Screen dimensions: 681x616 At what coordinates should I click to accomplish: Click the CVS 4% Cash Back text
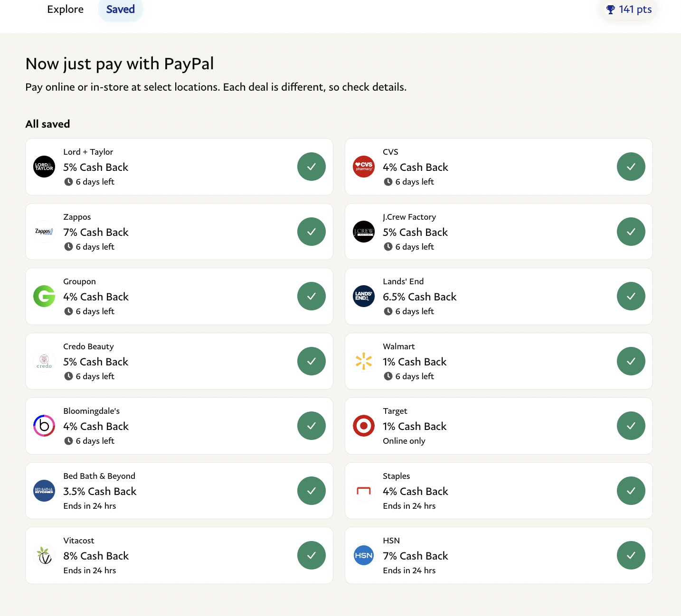pos(416,167)
